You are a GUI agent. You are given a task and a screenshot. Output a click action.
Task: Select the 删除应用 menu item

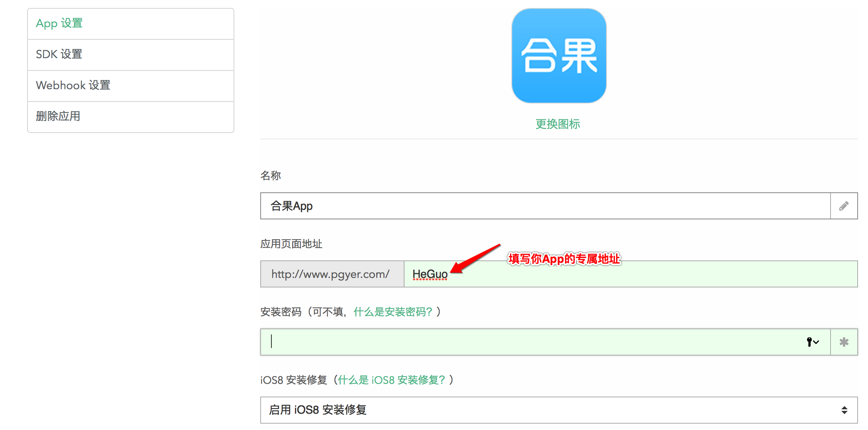pyautogui.click(x=131, y=117)
